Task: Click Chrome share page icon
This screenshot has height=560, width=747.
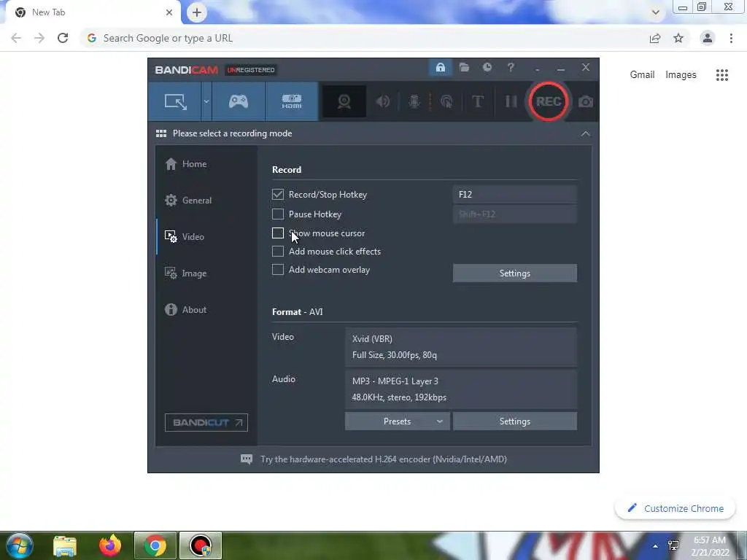Action: click(x=655, y=38)
